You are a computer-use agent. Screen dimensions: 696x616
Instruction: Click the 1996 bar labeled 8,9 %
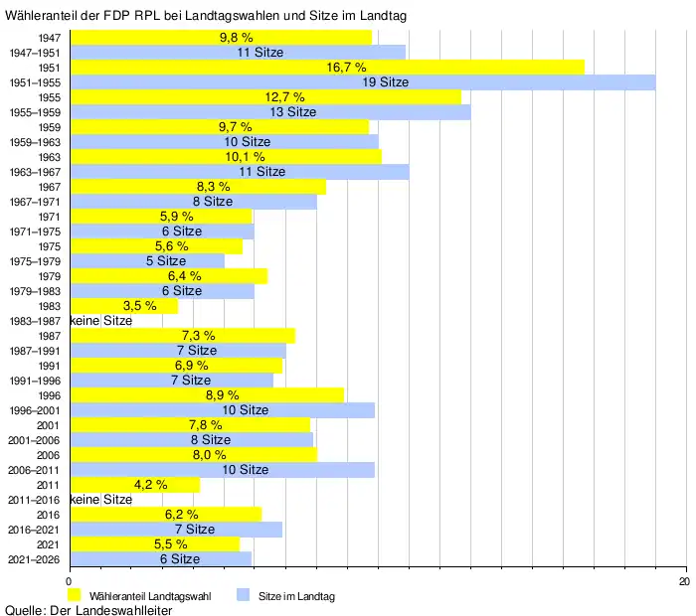pyautogui.click(x=206, y=395)
